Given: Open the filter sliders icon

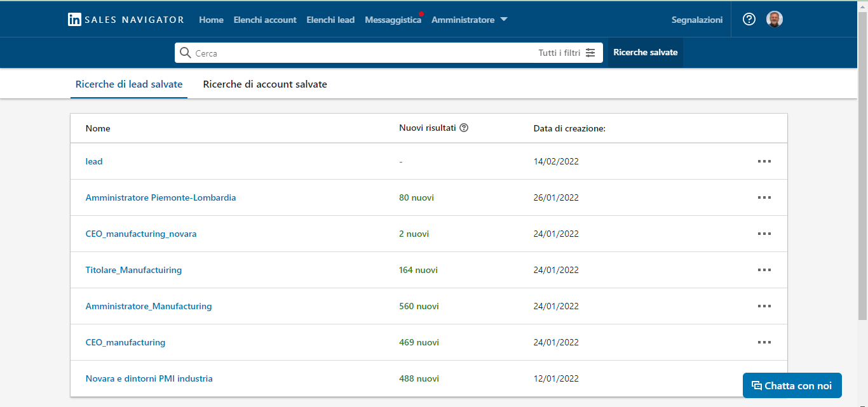Looking at the screenshot, I should (x=590, y=53).
